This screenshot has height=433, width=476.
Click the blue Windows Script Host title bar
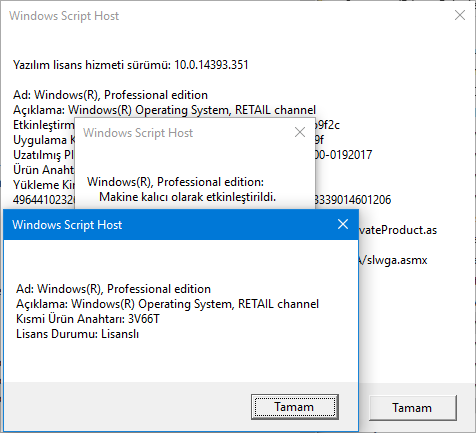180,225
